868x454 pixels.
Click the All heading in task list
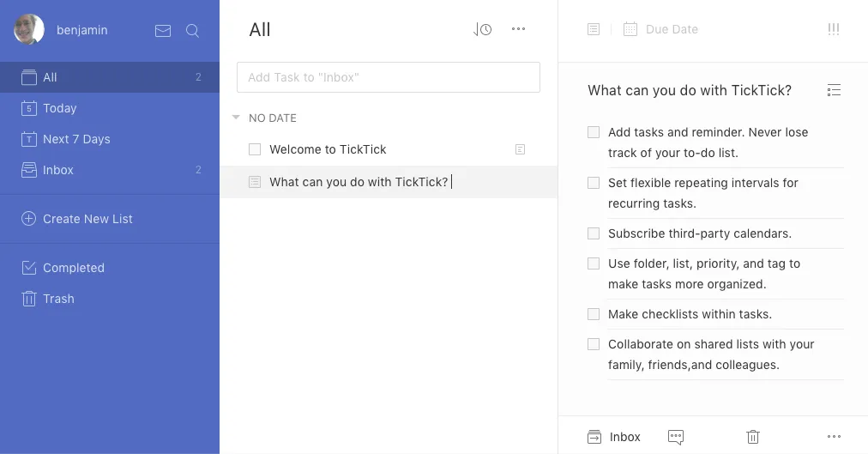pyautogui.click(x=260, y=29)
